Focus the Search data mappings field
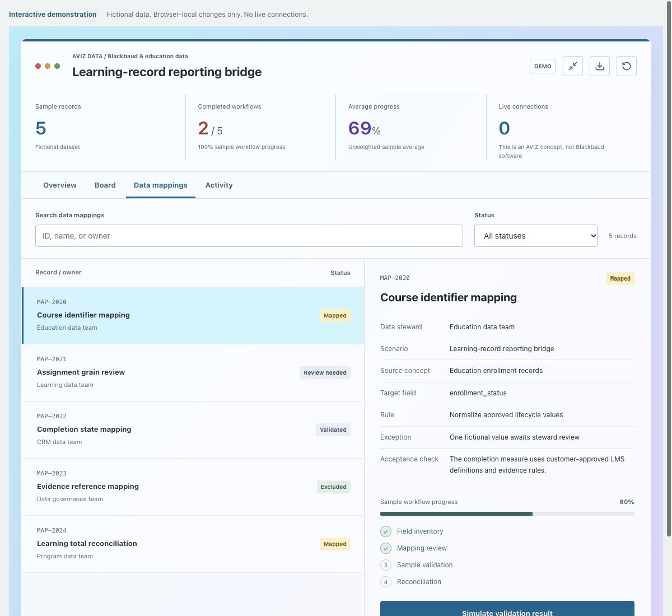672x616 pixels. [x=249, y=236]
